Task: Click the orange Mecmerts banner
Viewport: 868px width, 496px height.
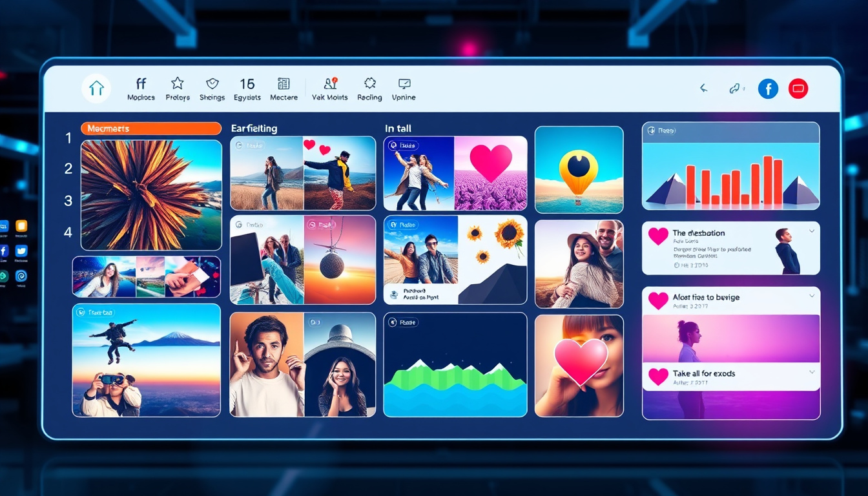Action: [150, 128]
